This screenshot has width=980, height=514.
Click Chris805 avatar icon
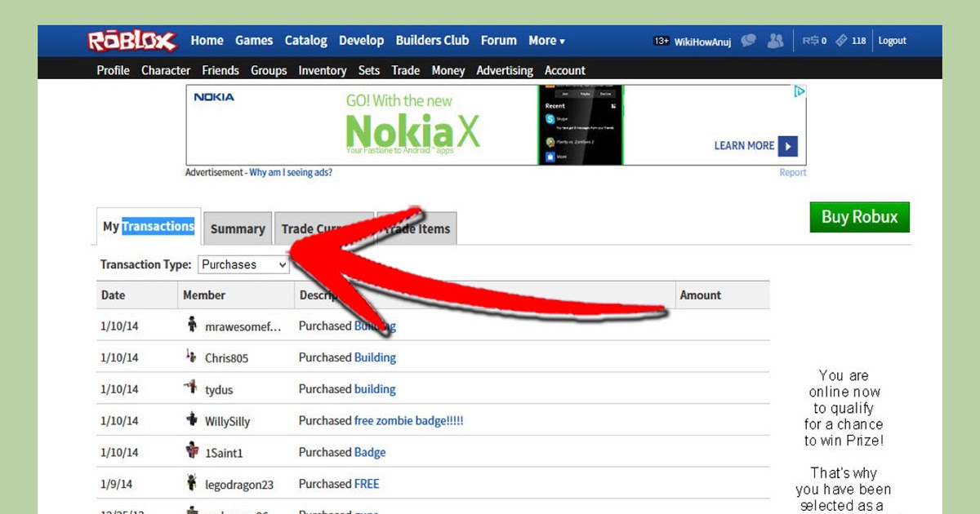pos(192,357)
